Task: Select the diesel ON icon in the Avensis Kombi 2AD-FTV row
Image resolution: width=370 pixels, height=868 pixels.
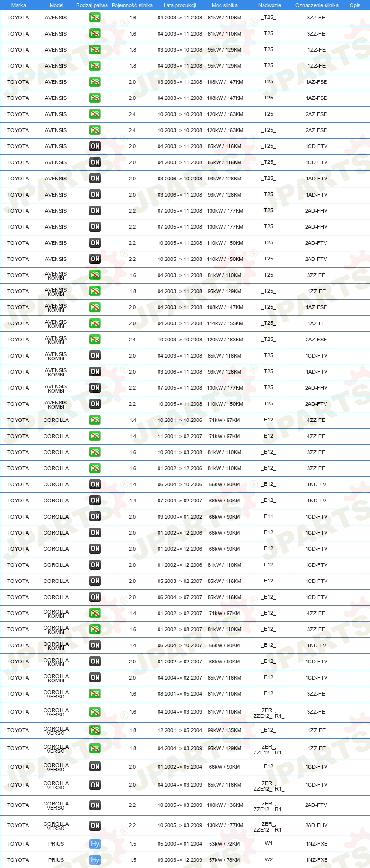Action: [x=95, y=404]
